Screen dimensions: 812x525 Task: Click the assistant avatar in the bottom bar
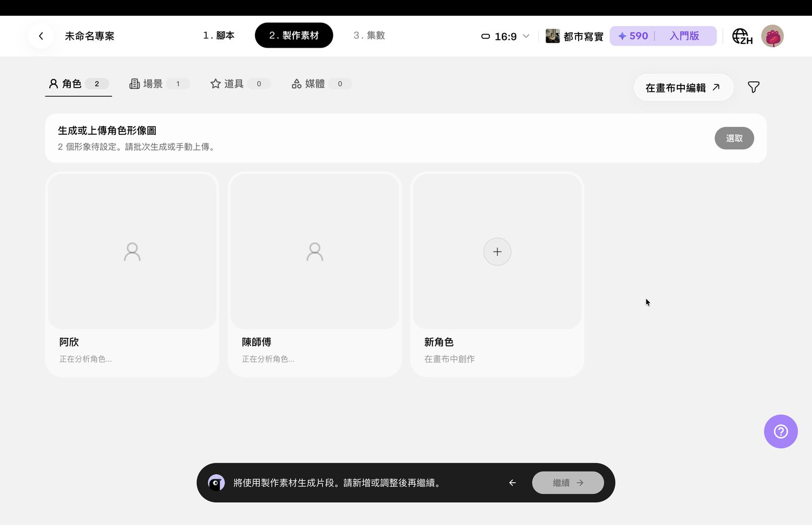point(217,483)
